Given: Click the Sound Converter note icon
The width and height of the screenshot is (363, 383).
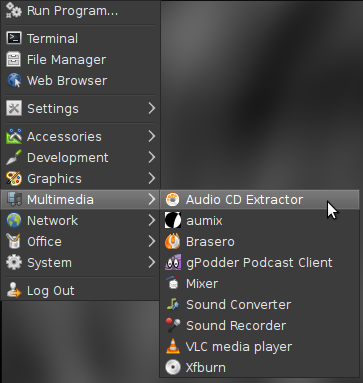Looking at the screenshot, I should tap(173, 304).
